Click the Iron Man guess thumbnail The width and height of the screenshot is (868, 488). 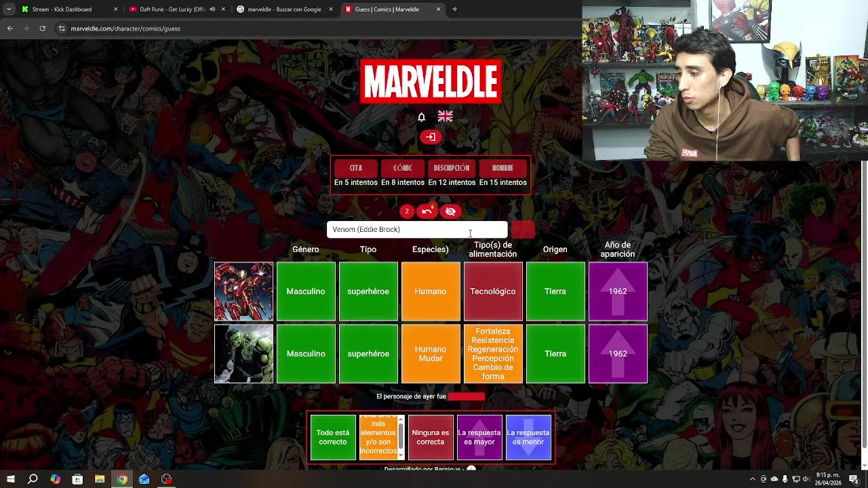point(243,291)
